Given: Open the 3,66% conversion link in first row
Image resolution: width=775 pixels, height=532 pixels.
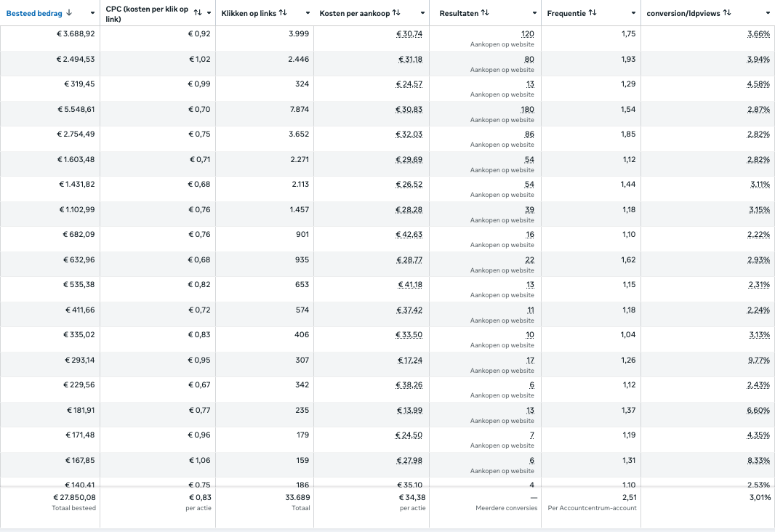Looking at the screenshot, I should [x=758, y=33].
